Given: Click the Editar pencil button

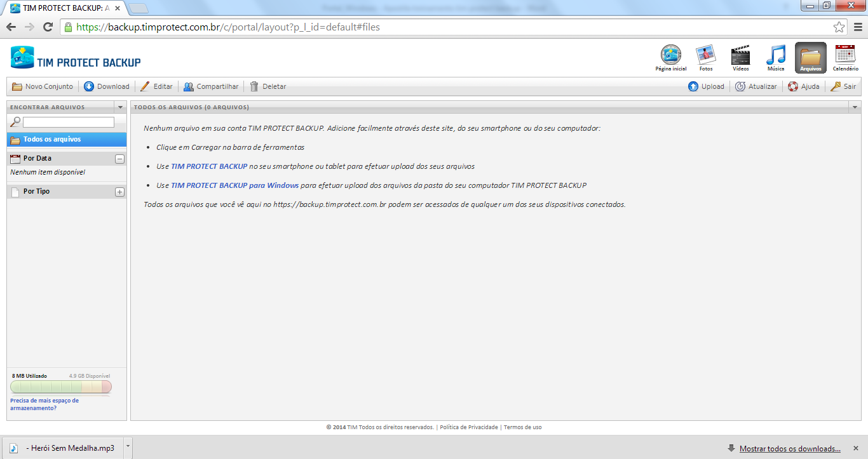Looking at the screenshot, I should (156, 86).
